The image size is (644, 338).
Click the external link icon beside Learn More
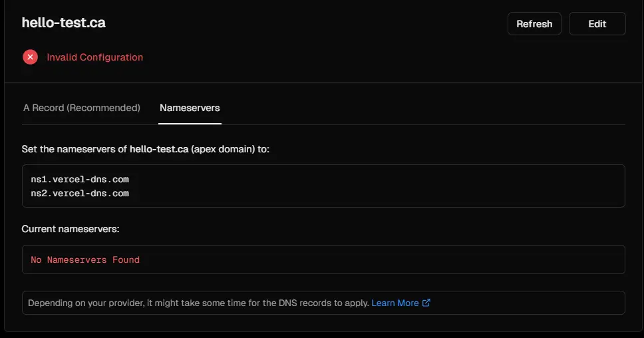pyautogui.click(x=426, y=303)
